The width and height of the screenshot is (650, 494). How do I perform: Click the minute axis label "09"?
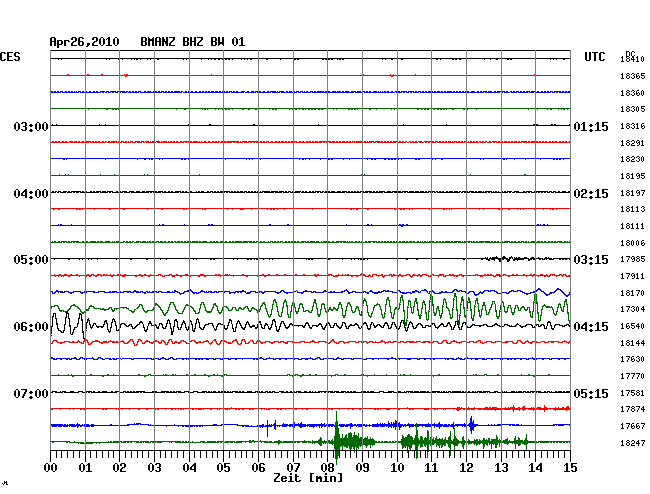pos(362,468)
